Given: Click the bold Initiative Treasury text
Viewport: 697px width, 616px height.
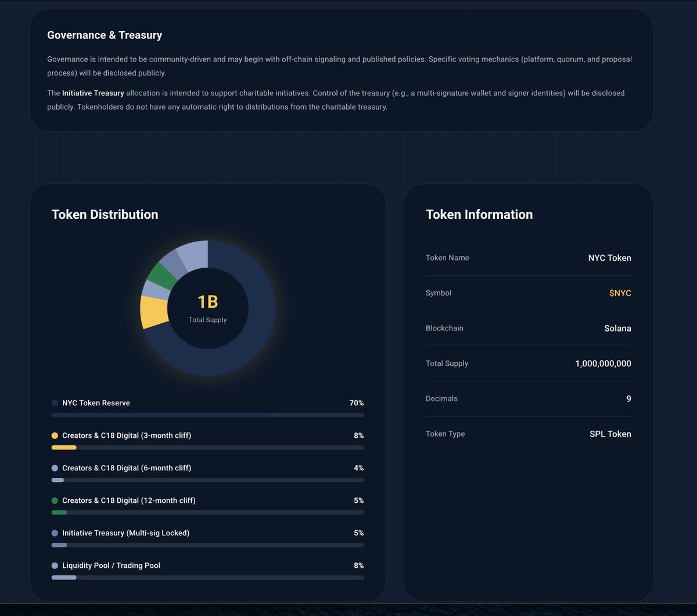Looking at the screenshot, I should (93, 93).
